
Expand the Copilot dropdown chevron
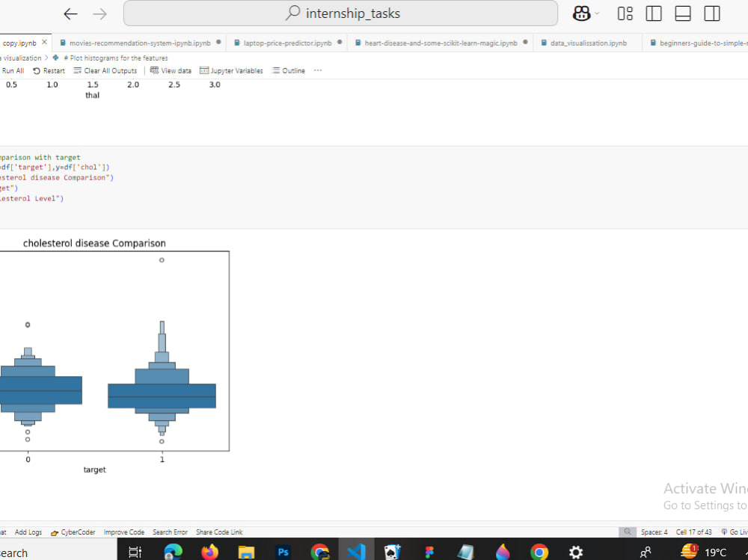597,13
